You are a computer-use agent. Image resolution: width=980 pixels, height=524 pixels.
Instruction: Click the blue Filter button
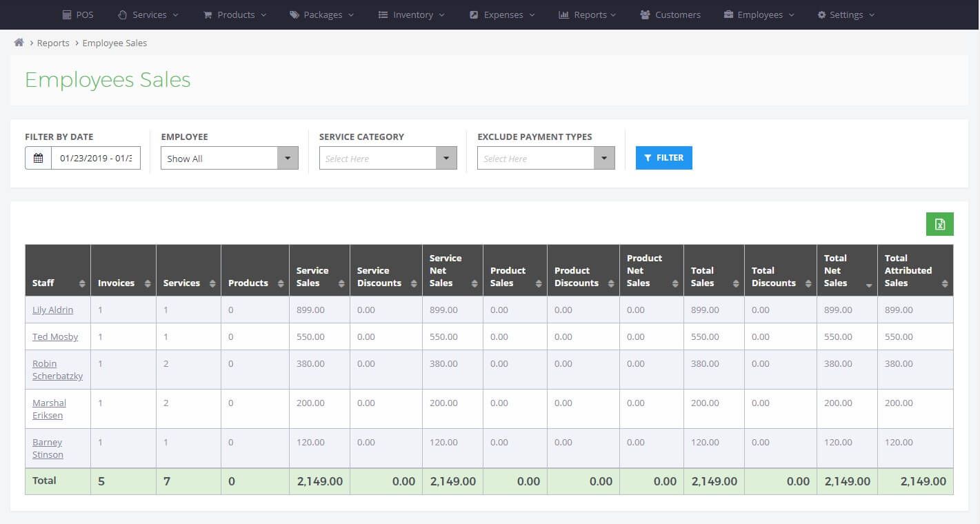(663, 158)
